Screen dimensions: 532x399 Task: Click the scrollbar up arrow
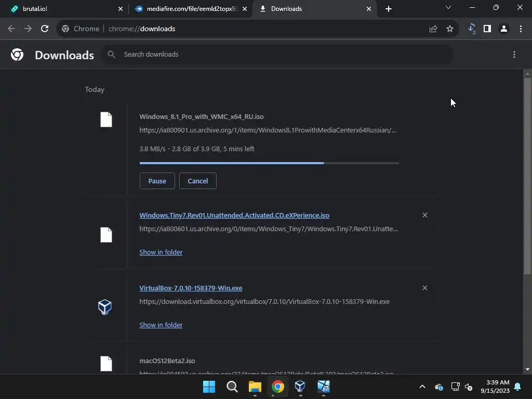tap(527, 73)
